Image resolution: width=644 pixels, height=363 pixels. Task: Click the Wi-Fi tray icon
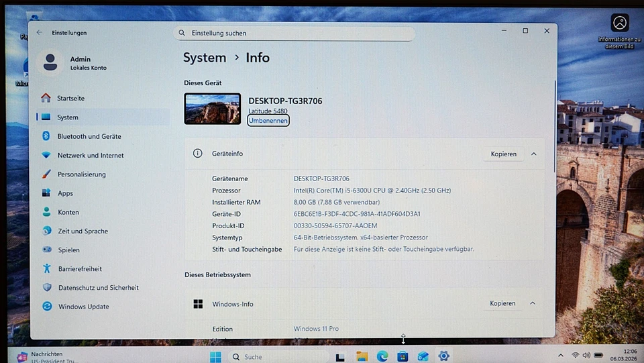click(575, 355)
